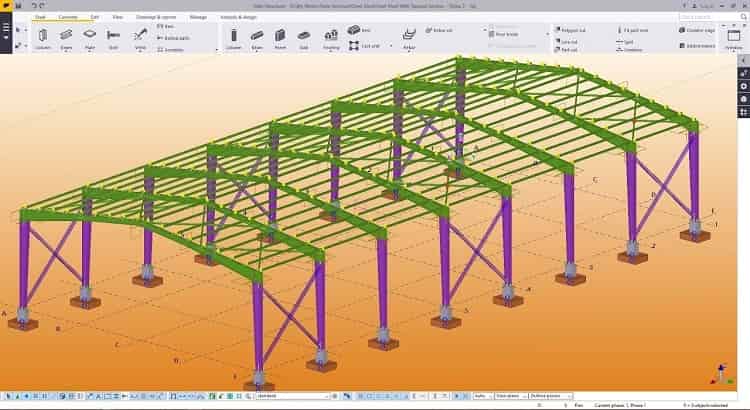Select the concrete Panel tool
The height and width of the screenshot is (410, 750).
click(279, 37)
